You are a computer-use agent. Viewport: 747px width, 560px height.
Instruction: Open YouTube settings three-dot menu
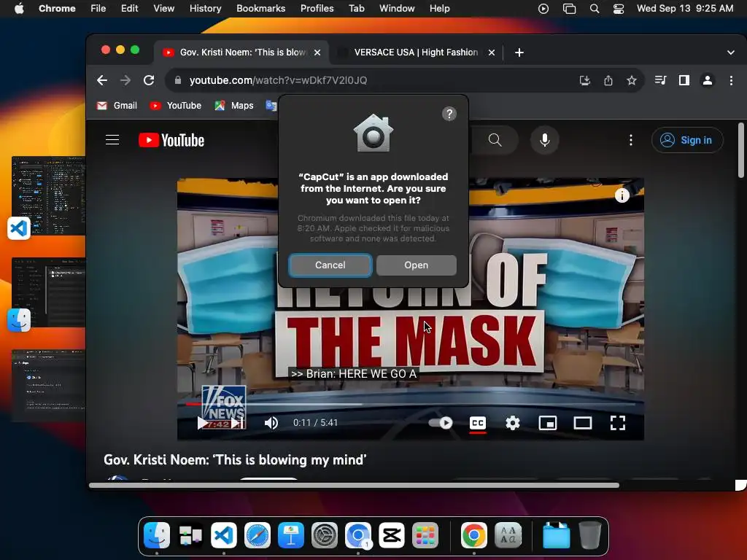tap(631, 140)
